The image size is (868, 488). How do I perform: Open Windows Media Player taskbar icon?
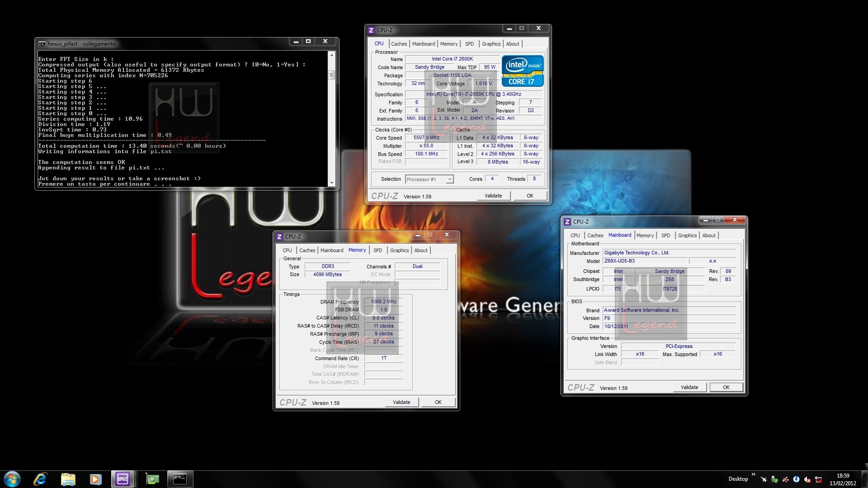click(x=95, y=479)
